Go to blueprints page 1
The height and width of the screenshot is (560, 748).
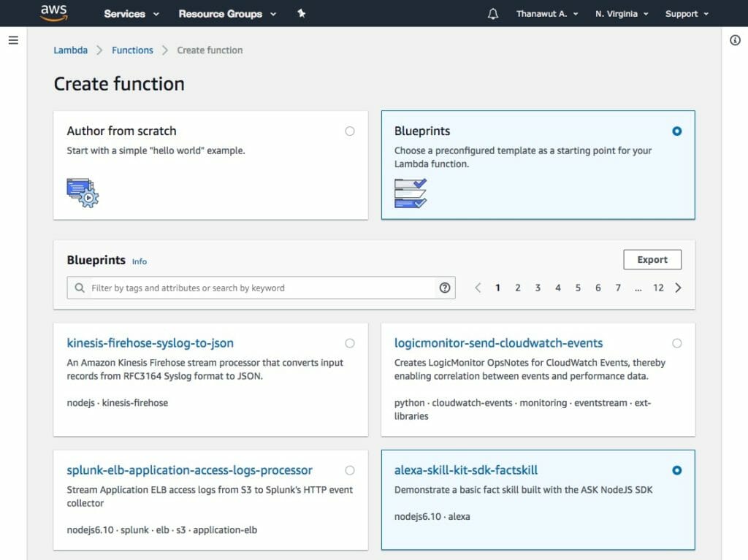(x=497, y=288)
